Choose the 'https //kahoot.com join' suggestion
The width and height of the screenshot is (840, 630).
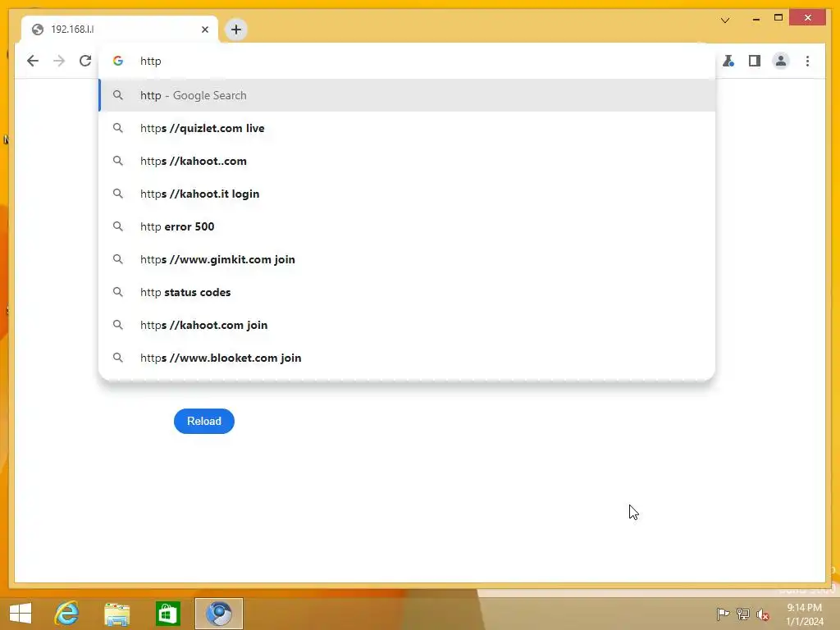tap(407, 325)
